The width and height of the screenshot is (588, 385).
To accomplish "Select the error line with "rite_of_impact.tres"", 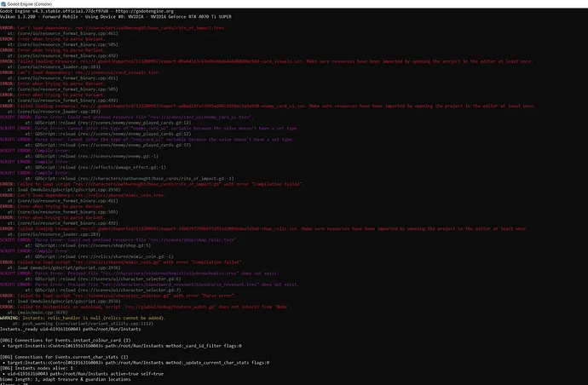I will coord(112,28).
